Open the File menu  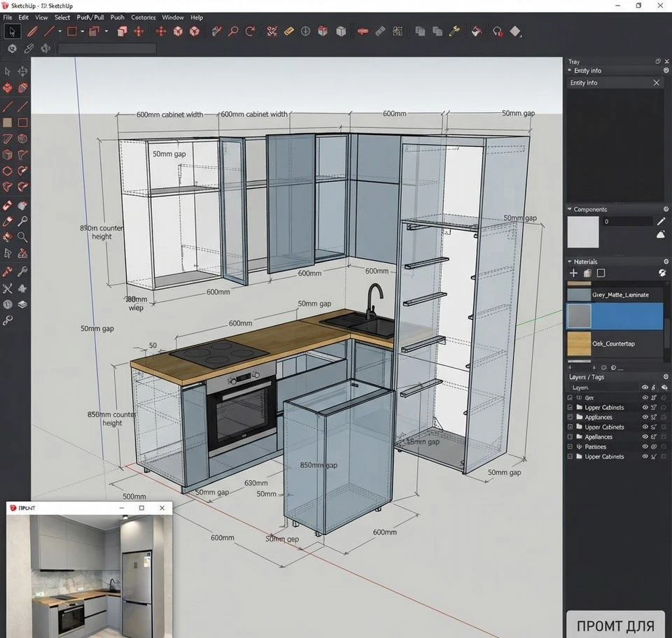(x=8, y=17)
